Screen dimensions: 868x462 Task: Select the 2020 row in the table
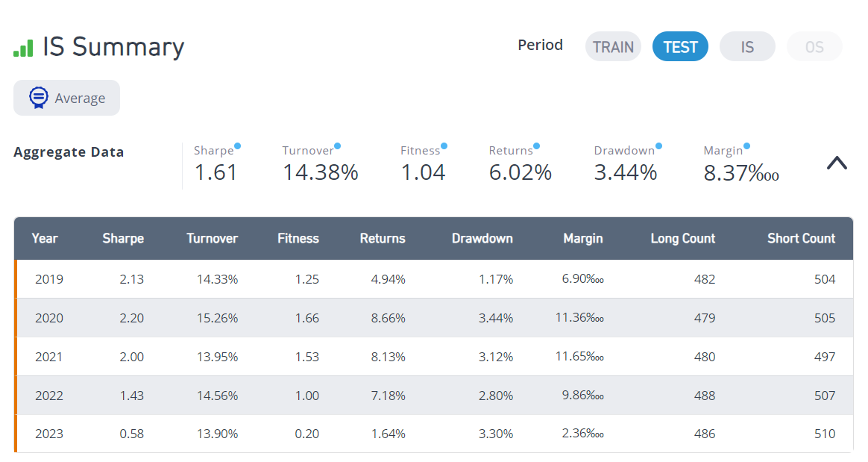pyautogui.click(x=433, y=318)
